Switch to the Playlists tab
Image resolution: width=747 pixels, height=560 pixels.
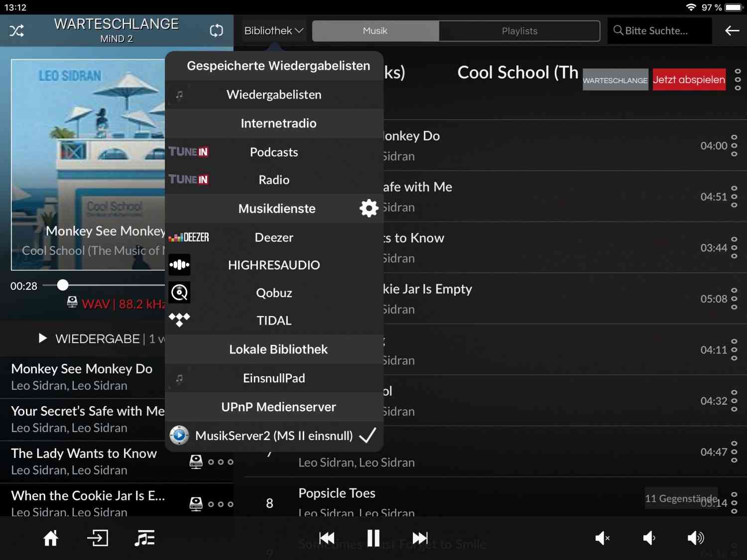click(519, 31)
